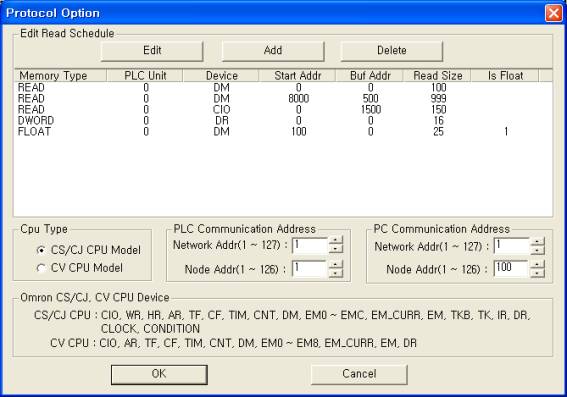567x397 pixels.
Task: Select the READ row with CIO device
Action: click(x=283, y=110)
